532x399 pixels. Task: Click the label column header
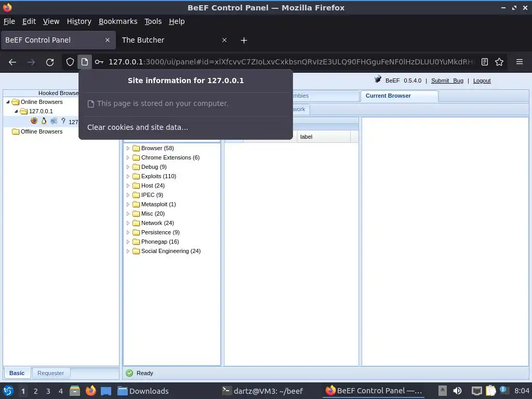(324, 137)
